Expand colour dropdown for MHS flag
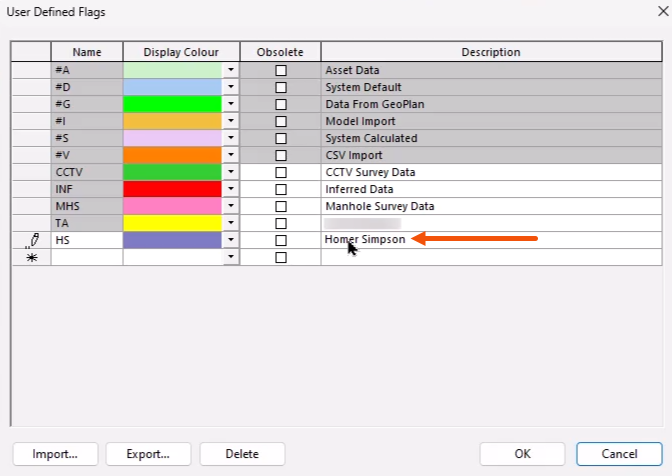Image resolution: width=672 pixels, height=476 pixels. click(x=231, y=206)
